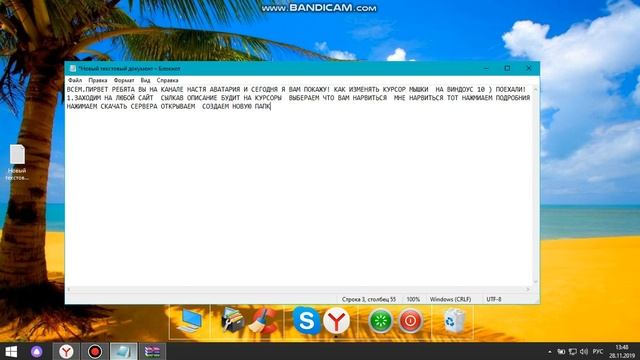The width and height of the screenshot is (640, 360).
Task: Open the Windows Start menu
Action: pos(11,351)
